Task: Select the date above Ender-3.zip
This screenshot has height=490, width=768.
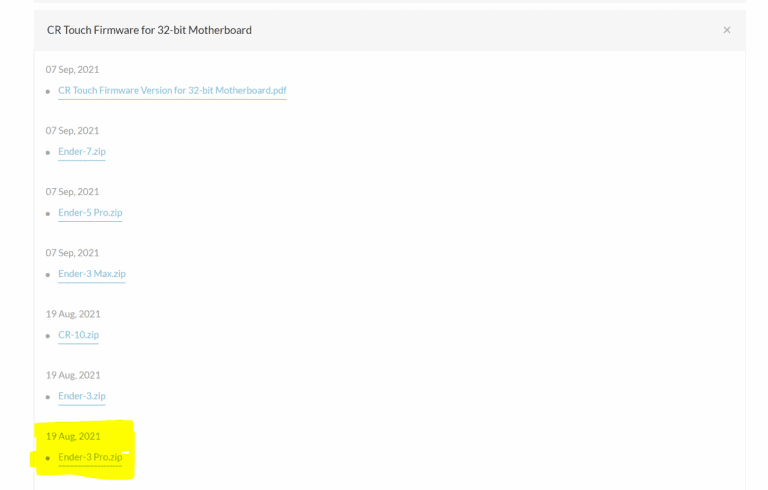Action: (73, 375)
